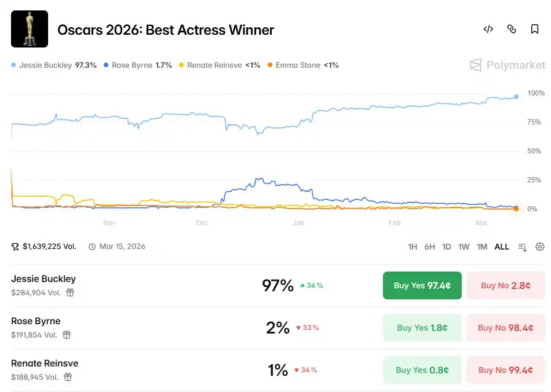Click gift icon beside Rose Byrne volume
This screenshot has width=551, height=392.
(x=67, y=335)
